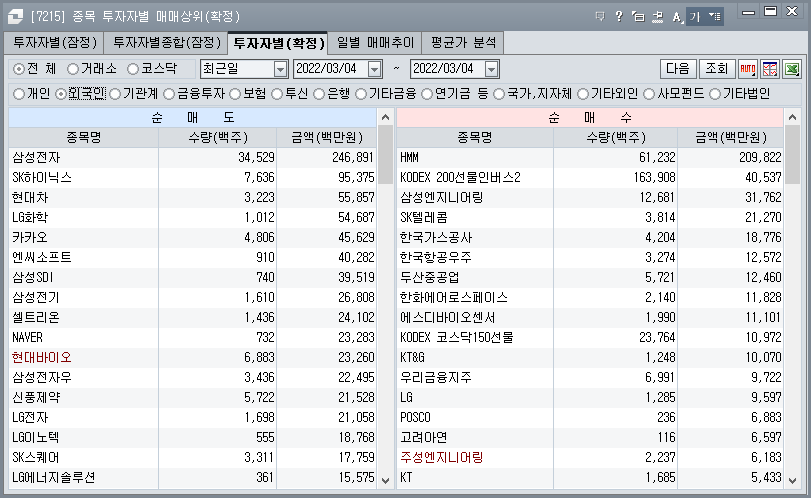
Task: Click the scroll-down arrow of the 순매수 table
Action: coord(792,480)
